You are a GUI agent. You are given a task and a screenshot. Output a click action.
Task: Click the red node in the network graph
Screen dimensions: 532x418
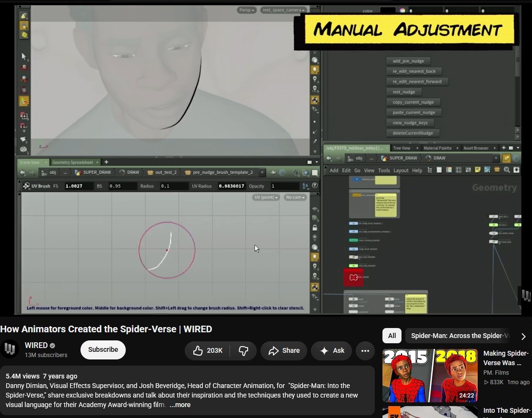(353, 277)
